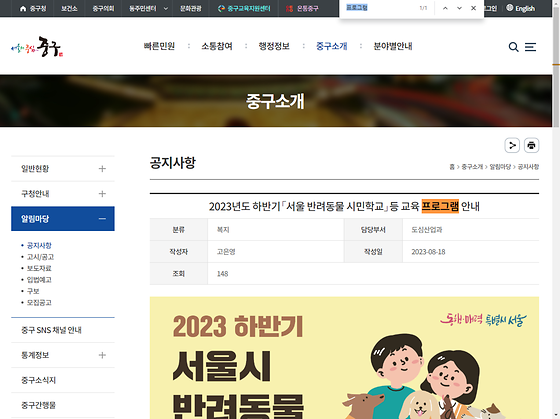Viewport: 560px width, 419px height.
Task: Click the 중구소개 breadcrumb link
Action: 472,167
